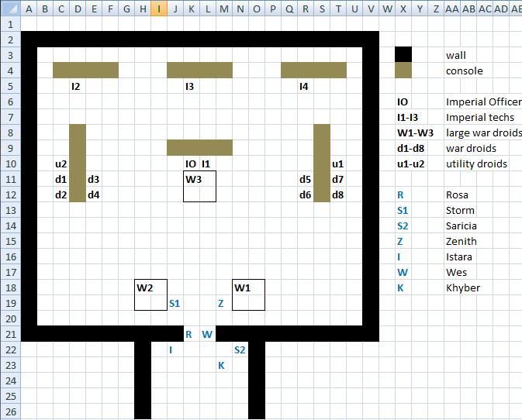This screenshot has height=420, width=522.
Task: Click the "Wes" legend name
Action: [456, 273]
